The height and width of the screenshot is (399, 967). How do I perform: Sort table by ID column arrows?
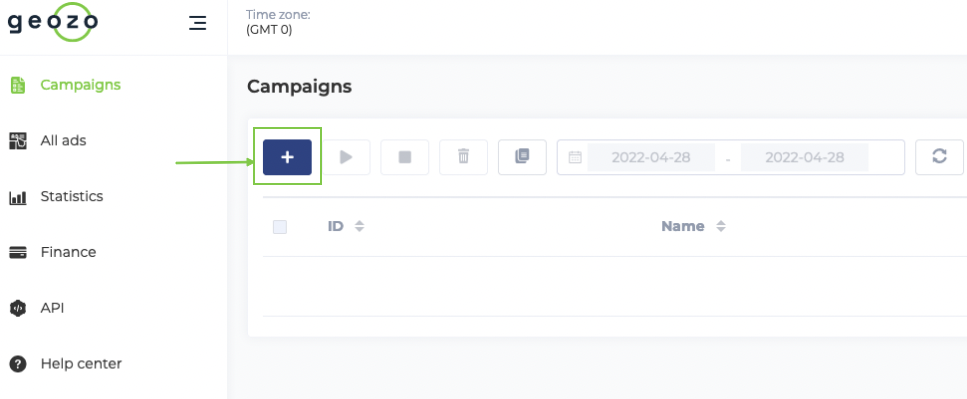tap(360, 226)
